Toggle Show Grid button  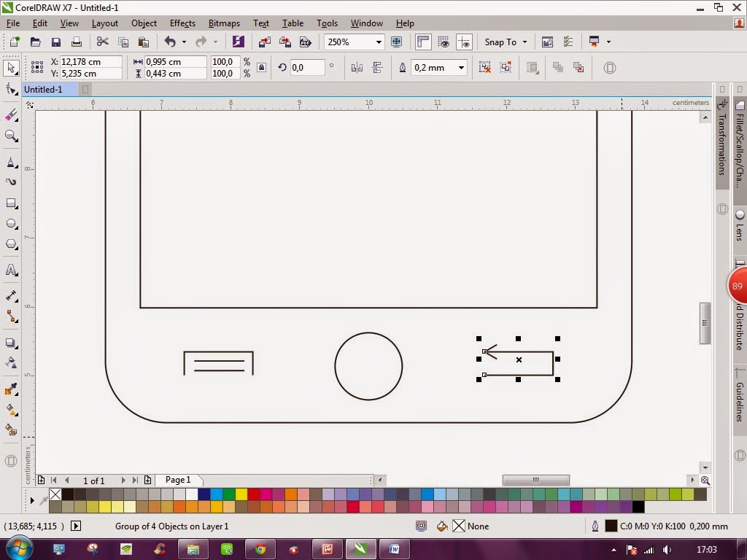[x=444, y=42]
